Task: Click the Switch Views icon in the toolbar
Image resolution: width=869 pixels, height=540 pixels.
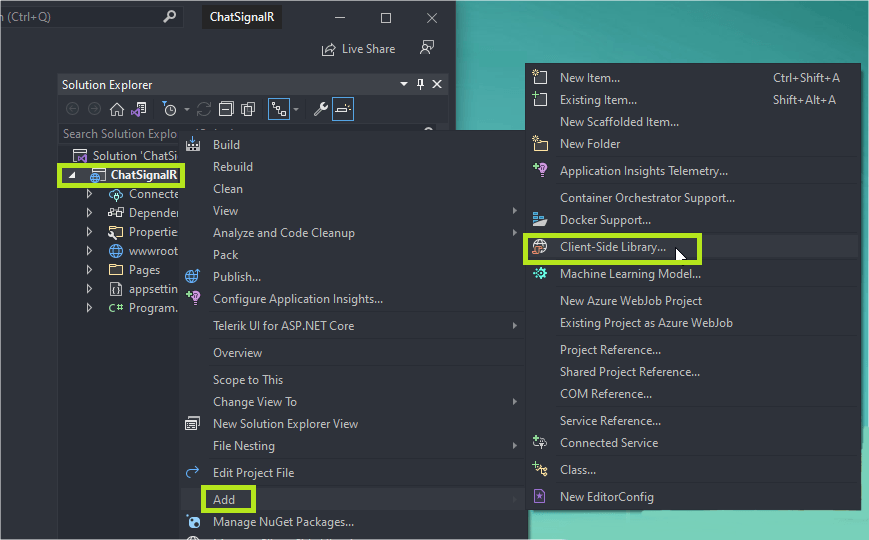Action: pyautogui.click(x=139, y=109)
